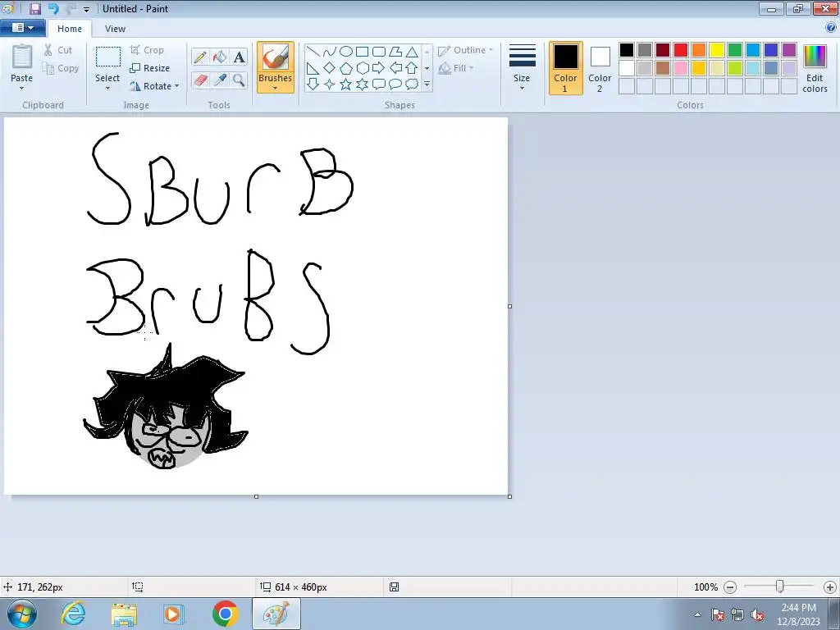Pick the yellow color swatch
Screen dimensions: 840x630
pyautogui.click(x=717, y=50)
